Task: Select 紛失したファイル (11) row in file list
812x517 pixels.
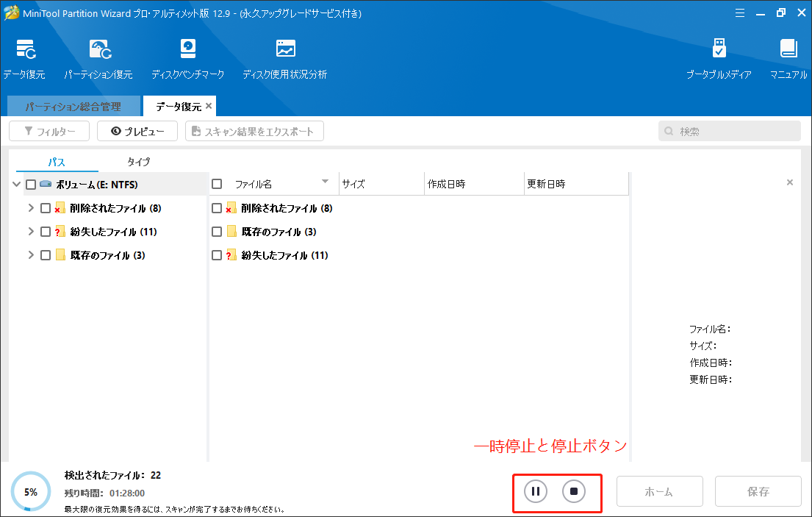Action: point(285,255)
